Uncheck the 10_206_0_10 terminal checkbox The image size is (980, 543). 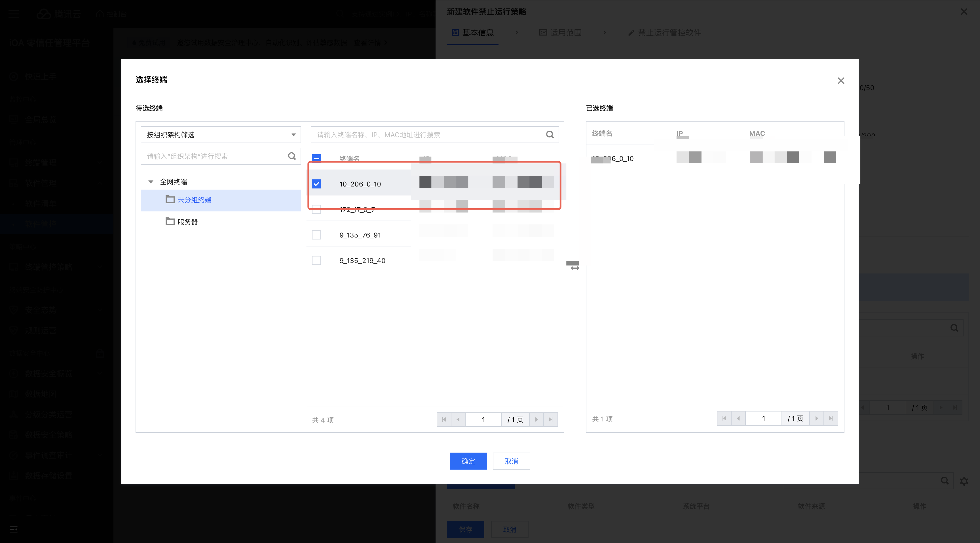[x=316, y=184]
